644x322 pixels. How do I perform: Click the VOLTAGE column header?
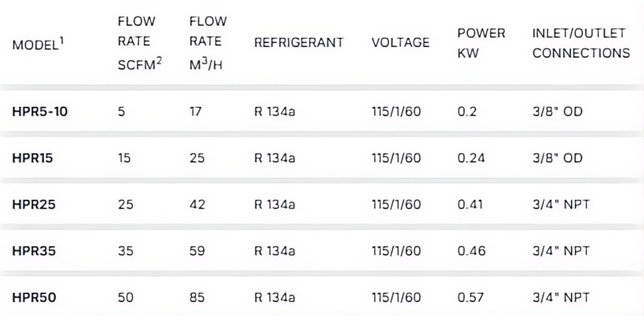tap(400, 43)
